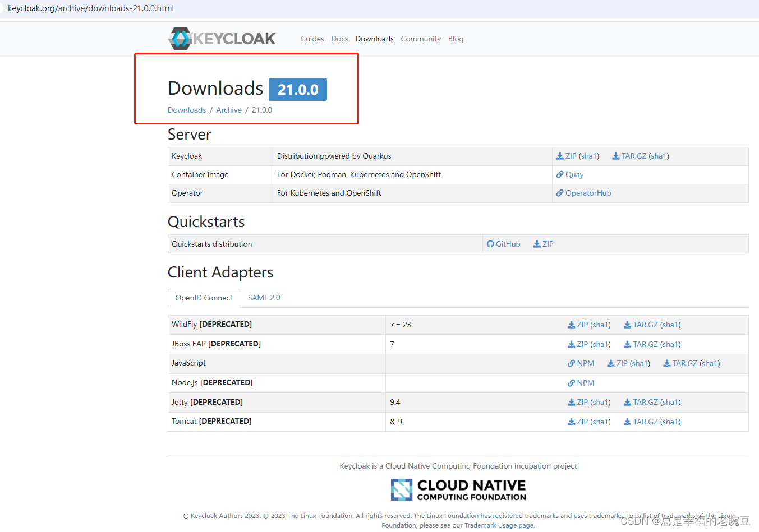Click 'For Kubernetes and OpenShift' cell

coord(412,193)
